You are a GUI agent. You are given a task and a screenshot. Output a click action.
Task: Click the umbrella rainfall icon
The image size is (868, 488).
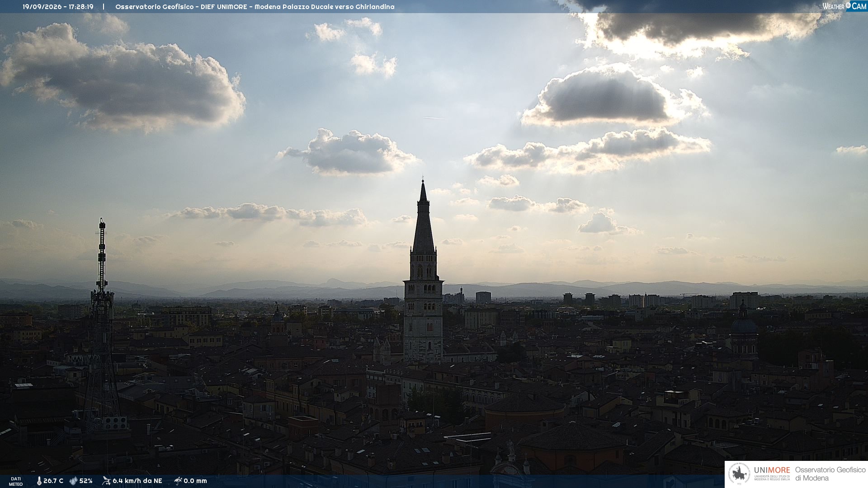(178, 481)
